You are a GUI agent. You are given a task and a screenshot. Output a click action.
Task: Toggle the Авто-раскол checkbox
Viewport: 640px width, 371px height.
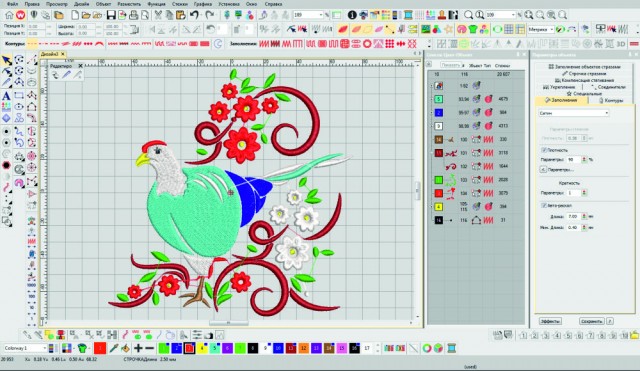coord(544,205)
